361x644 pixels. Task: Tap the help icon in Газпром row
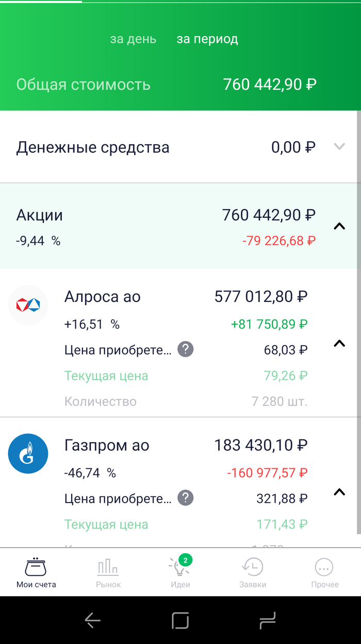click(x=186, y=498)
